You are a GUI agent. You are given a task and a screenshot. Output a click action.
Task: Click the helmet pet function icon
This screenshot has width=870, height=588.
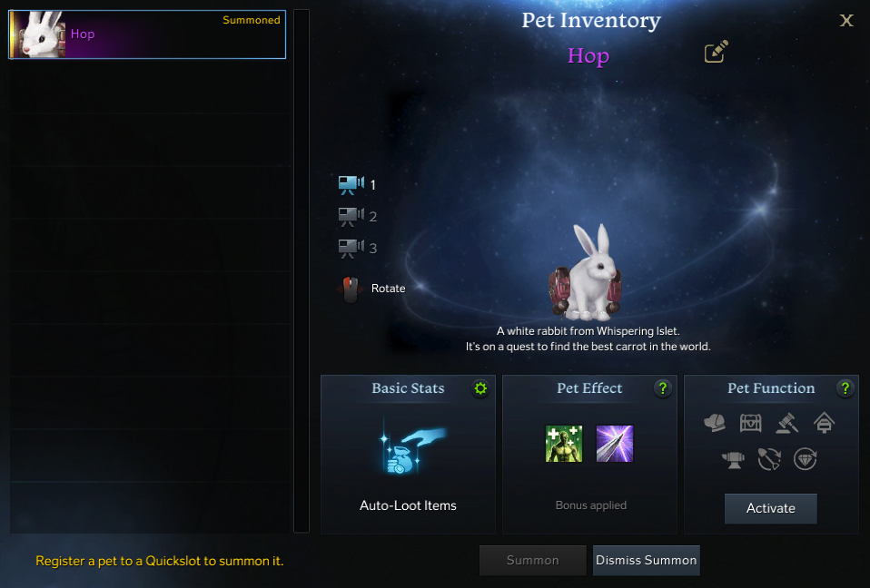(x=715, y=423)
